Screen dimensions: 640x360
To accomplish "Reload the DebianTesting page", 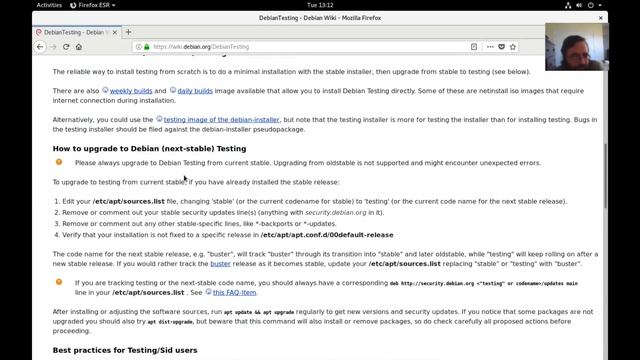I will [x=66, y=47].
